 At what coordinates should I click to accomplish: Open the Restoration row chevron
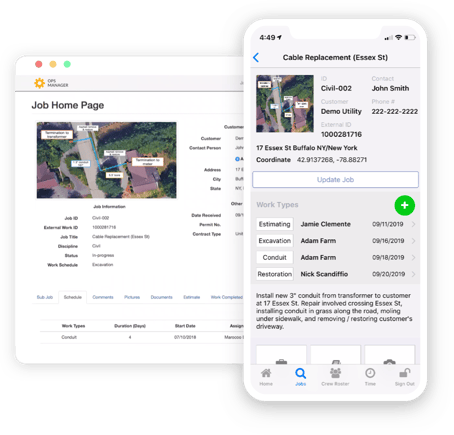[x=413, y=274]
